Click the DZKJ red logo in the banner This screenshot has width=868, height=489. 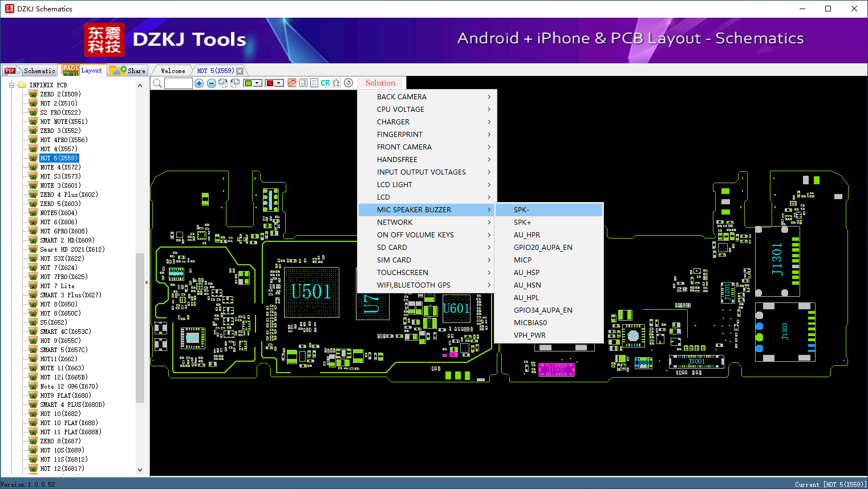(x=104, y=40)
